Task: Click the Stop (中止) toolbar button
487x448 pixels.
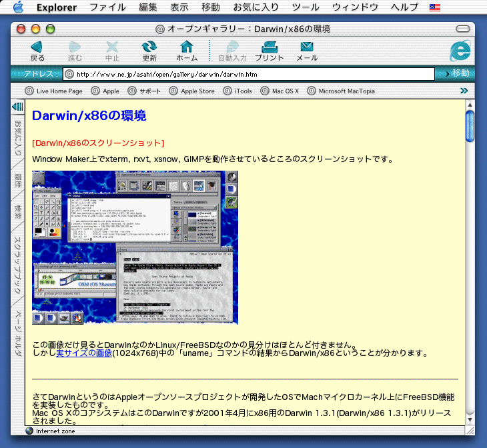Action: click(112, 51)
